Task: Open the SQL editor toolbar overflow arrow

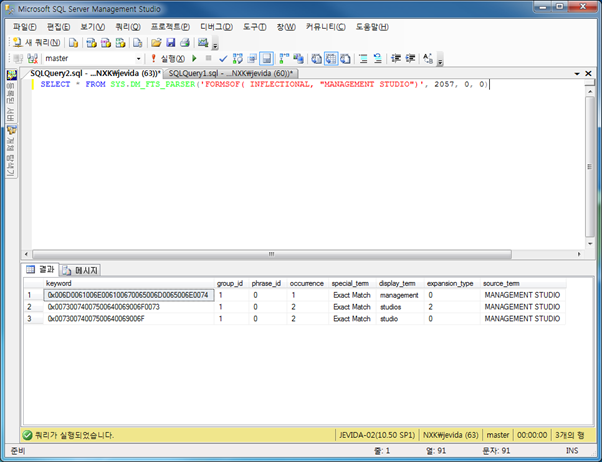Action: coord(440,60)
